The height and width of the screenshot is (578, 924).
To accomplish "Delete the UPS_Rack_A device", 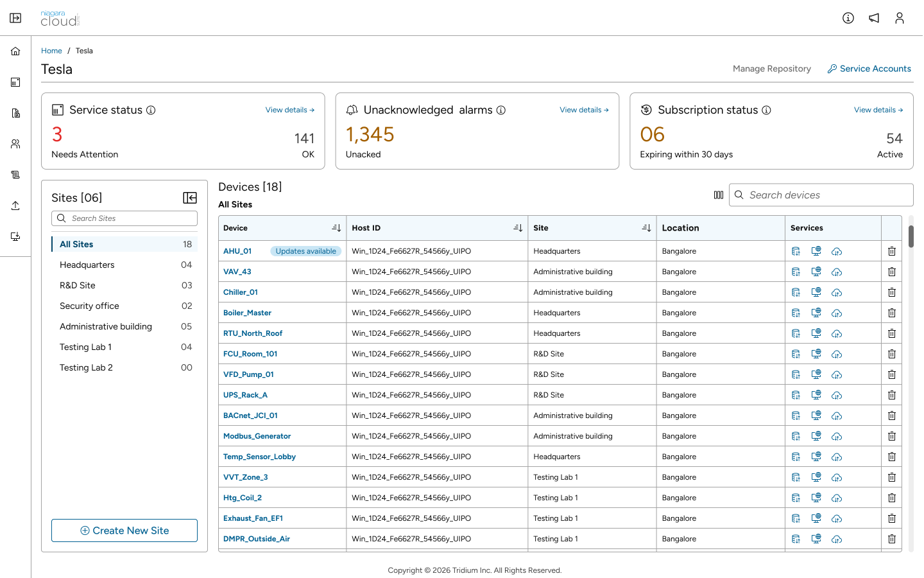I will pos(892,395).
